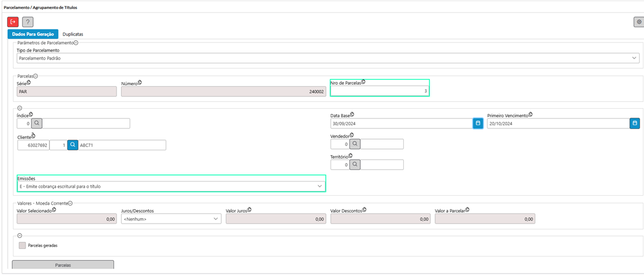The image size is (644, 275).
Task: Click the Vendedor name field
Action: point(382,144)
